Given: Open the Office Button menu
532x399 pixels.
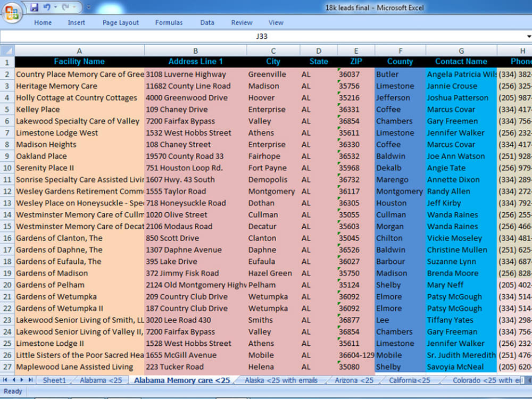Looking at the screenshot, I should [x=12, y=13].
